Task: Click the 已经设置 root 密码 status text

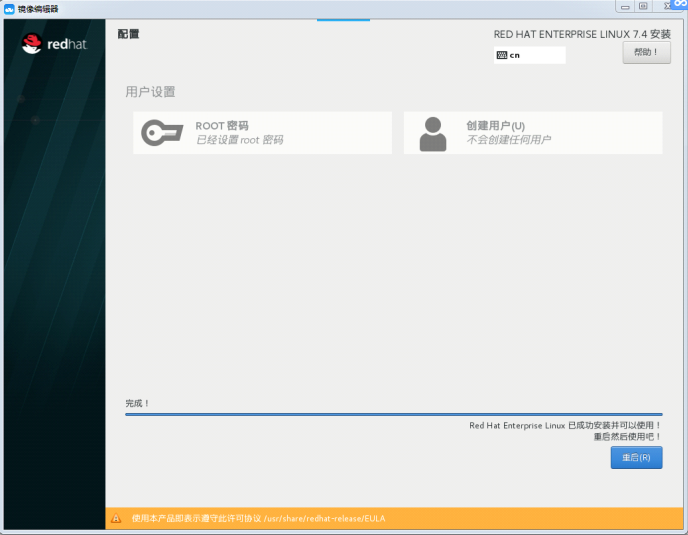Action: 240,140
